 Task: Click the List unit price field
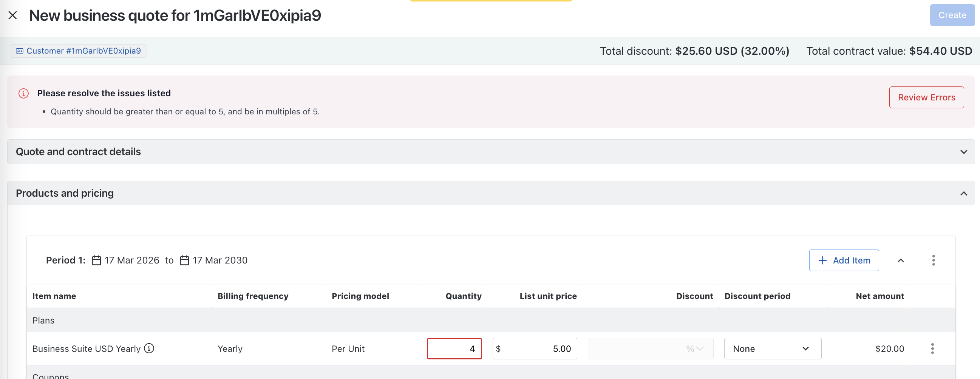point(535,348)
